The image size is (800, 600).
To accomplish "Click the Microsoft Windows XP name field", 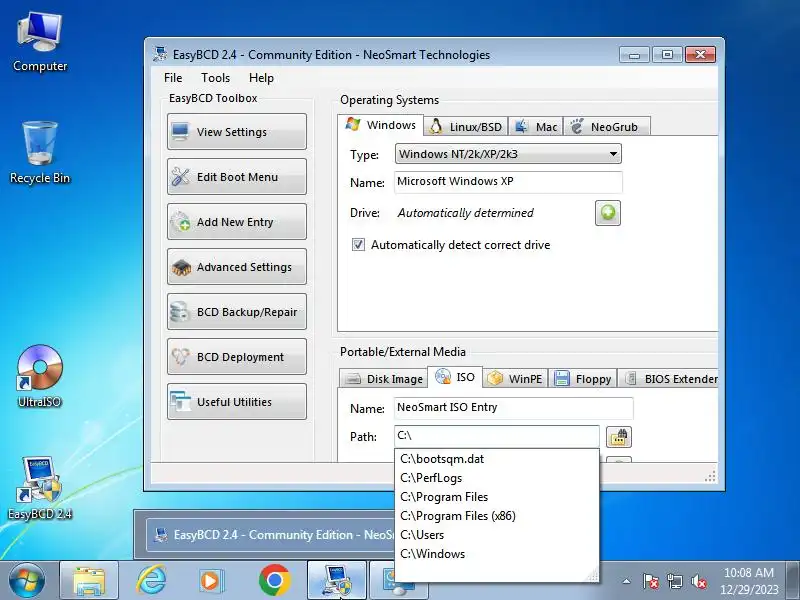I will pos(508,182).
